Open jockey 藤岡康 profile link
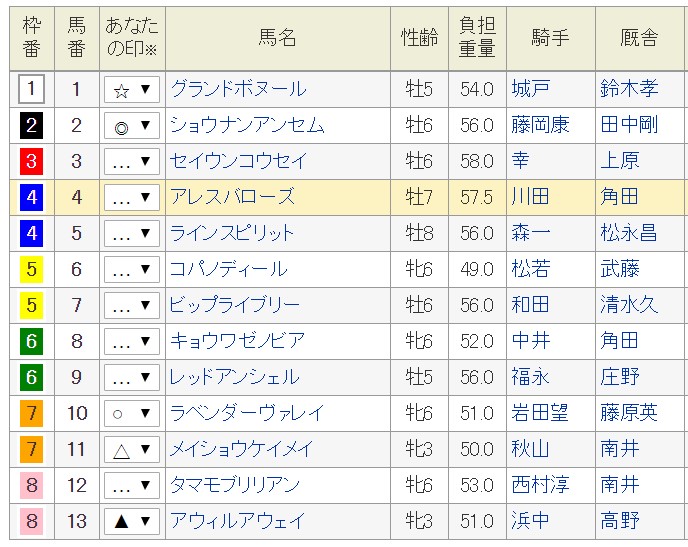 tap(539, 125)
